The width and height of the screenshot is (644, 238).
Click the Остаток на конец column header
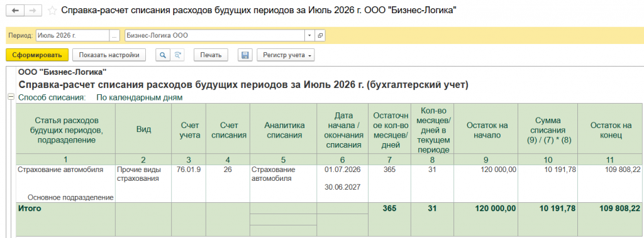click(611, 129)
